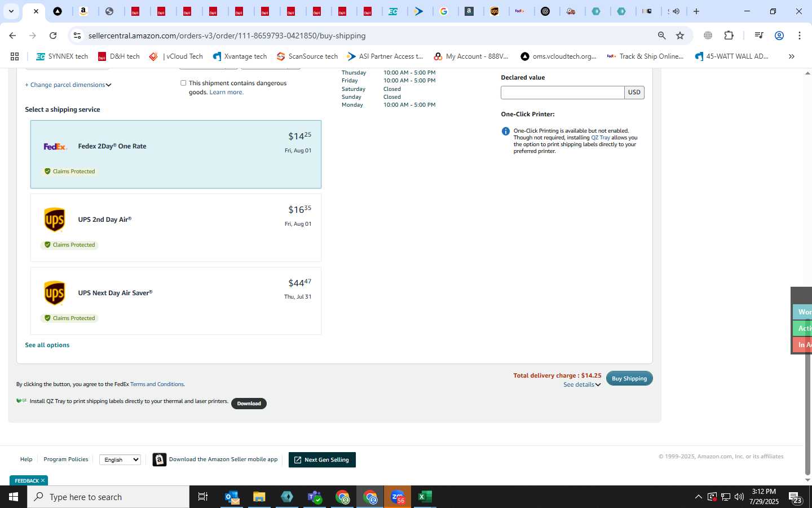This screenshot has height=508, width=812.
Task: Click the One-Click Printing info icon
Action: tap(506, 132)
